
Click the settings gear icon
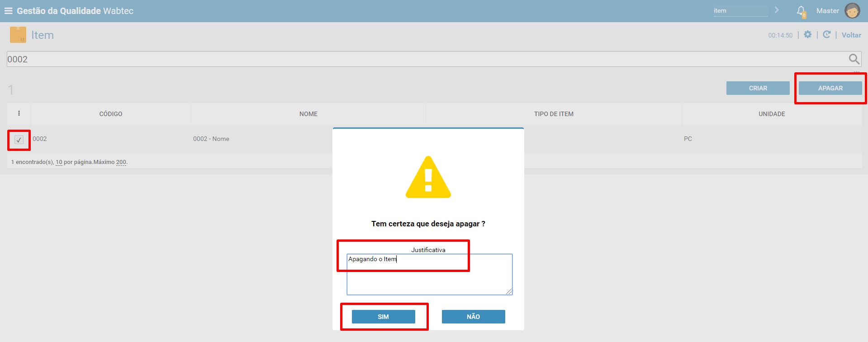(808, 35)
